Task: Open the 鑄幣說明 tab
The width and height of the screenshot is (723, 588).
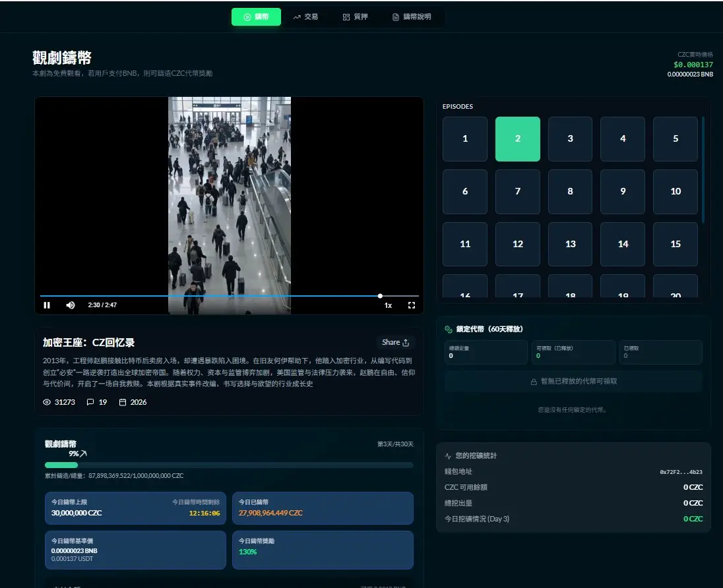Action: [x=411, y=17]
